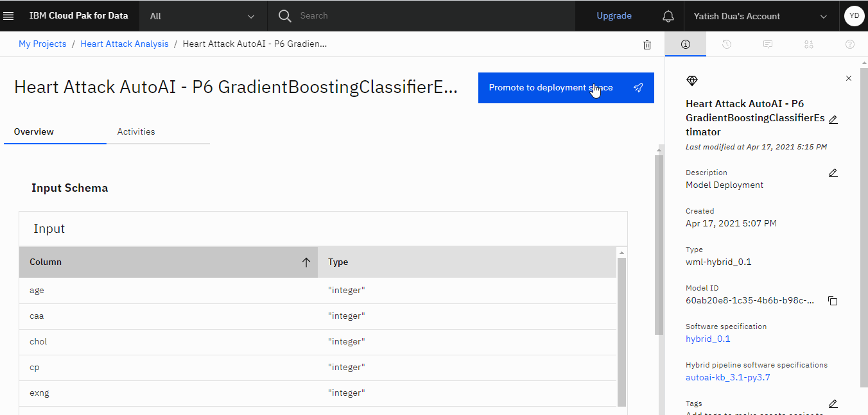Open the autoai-kb_3.1-py3.7 link
The width and height of the screenshot is (868, 415).
(x=728, y=377)
